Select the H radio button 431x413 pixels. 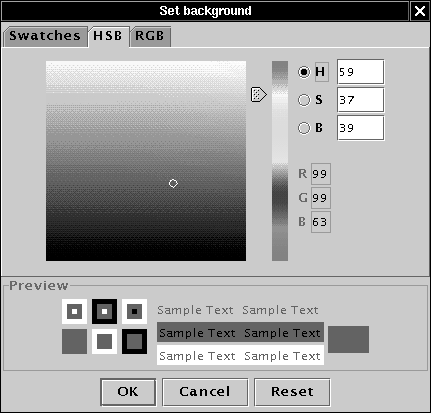pyautogui.click(x=304, y=72)
